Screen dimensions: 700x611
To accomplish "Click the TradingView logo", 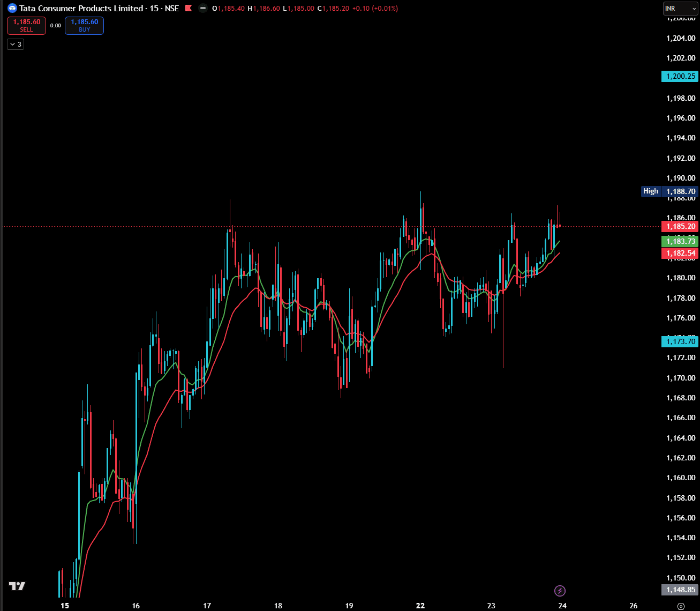I will pos(17,586).
